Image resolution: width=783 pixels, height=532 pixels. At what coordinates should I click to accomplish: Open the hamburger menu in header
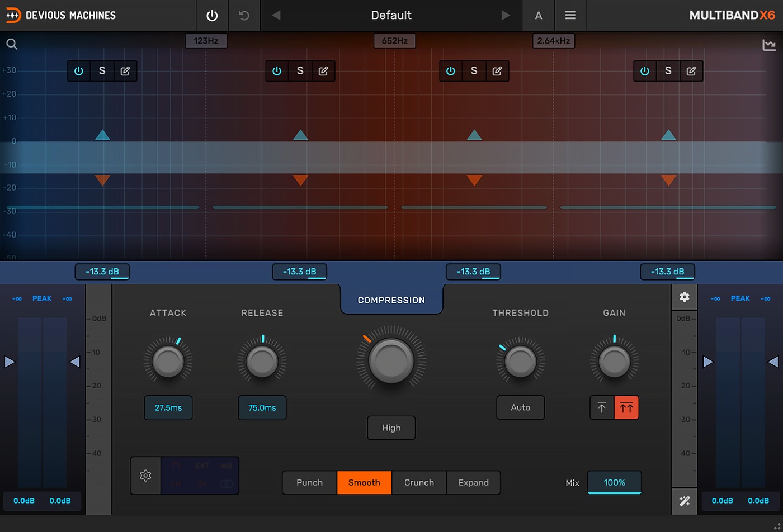pyautogui.click(x=570, y=16)
